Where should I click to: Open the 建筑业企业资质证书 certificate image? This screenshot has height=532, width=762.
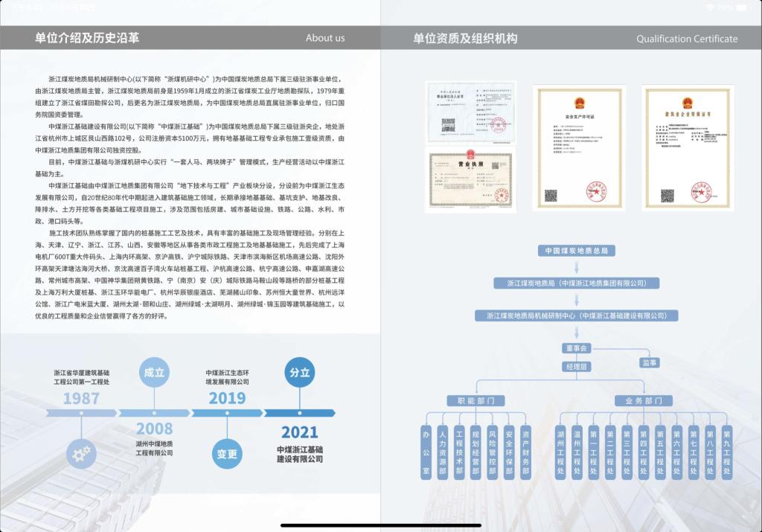point(682,148)
